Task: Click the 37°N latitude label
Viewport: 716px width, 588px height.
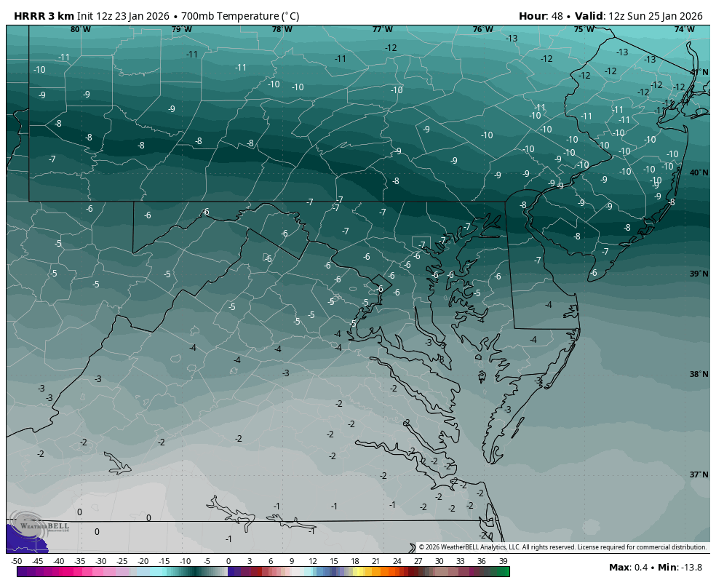Action: point(699,474)
